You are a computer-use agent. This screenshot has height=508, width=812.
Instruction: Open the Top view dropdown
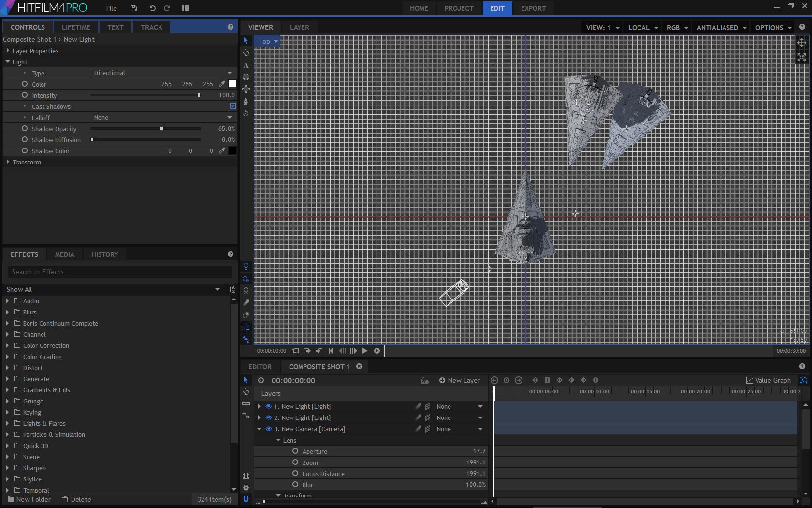point(268,41)
